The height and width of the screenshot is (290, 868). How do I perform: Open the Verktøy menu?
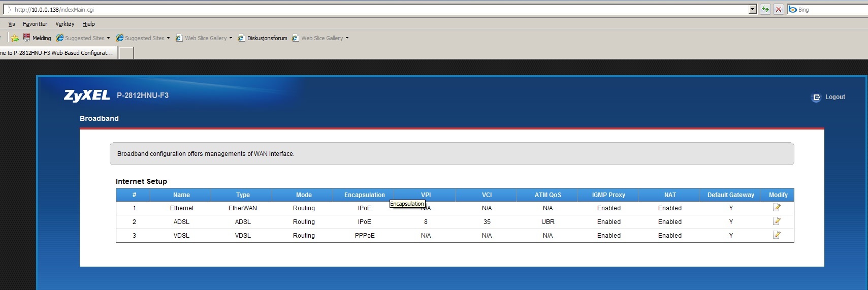pos(65,24)
